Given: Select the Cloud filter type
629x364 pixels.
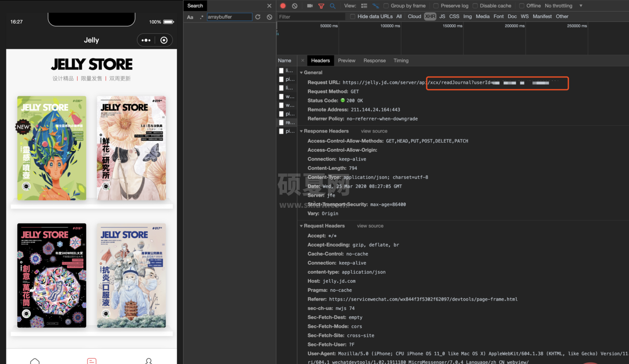Looking at the screenshot, I should 414,17.
